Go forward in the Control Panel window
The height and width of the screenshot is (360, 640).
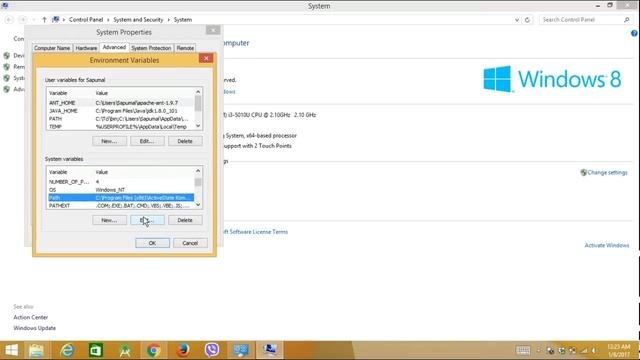click(23, 20)
